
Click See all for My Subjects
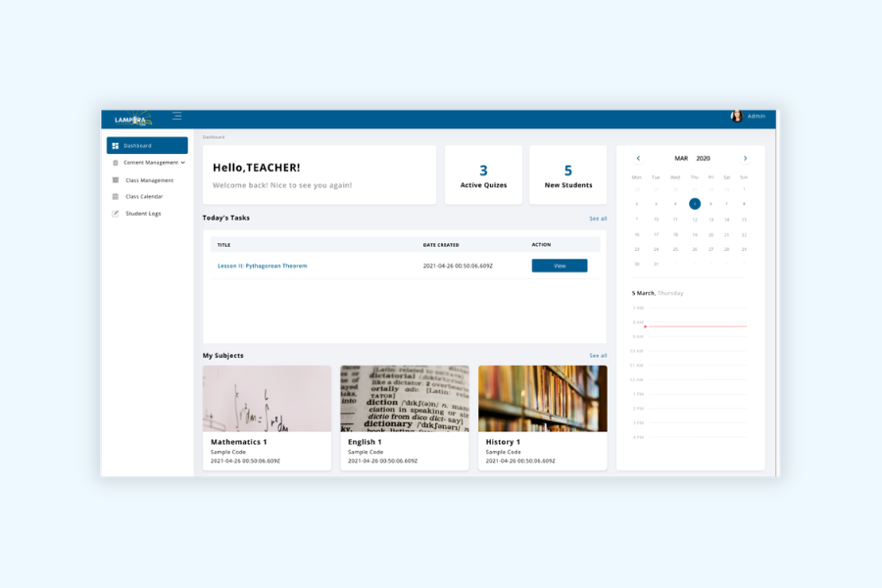click(598, 356)
